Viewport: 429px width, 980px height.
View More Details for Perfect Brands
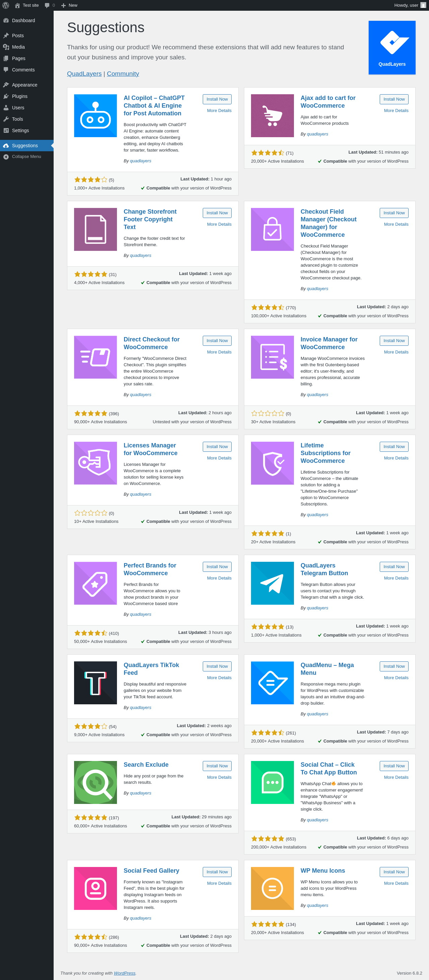[219, 578]
